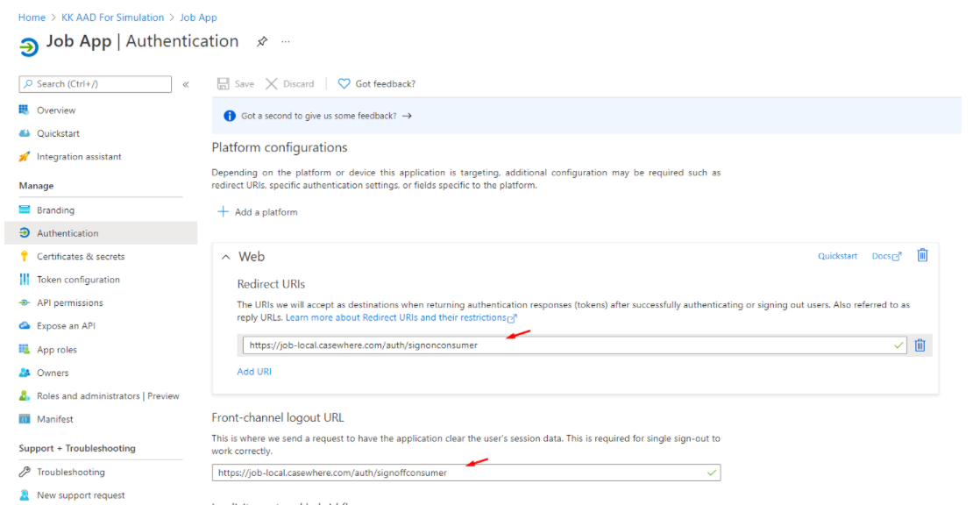Open Learn more about Redirect URIs link
The width and height of the screenshot is (980, 519).
[x=401, y=317]
